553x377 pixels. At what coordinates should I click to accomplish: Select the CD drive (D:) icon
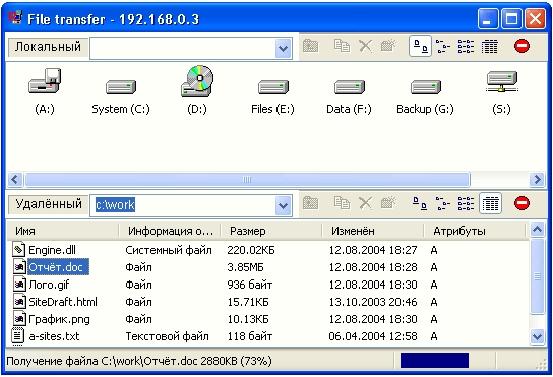coord(197,81)
